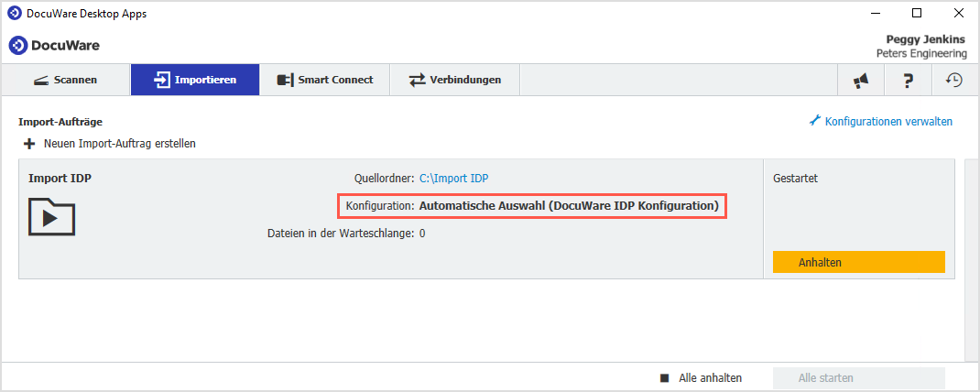Viewport: 980px width, 392px height.
Task: Click the Import-Aufträge heading
Action: coord(60,121)
